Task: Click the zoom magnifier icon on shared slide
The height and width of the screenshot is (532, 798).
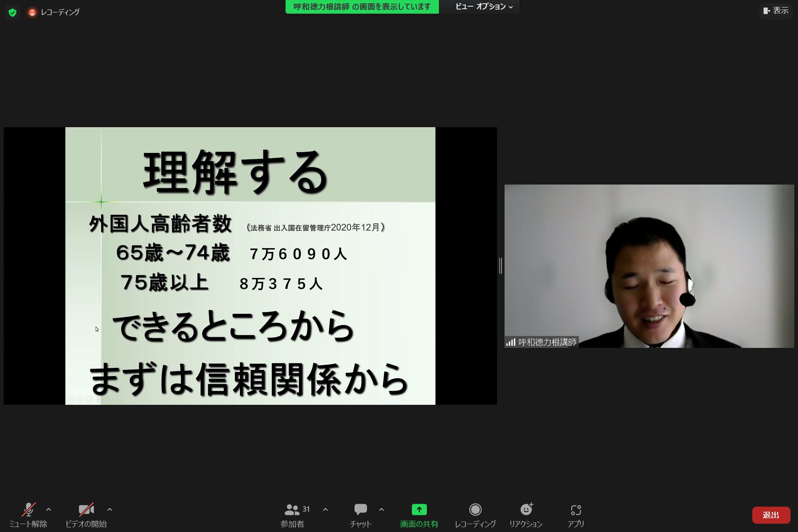Action: click(109, 400)
